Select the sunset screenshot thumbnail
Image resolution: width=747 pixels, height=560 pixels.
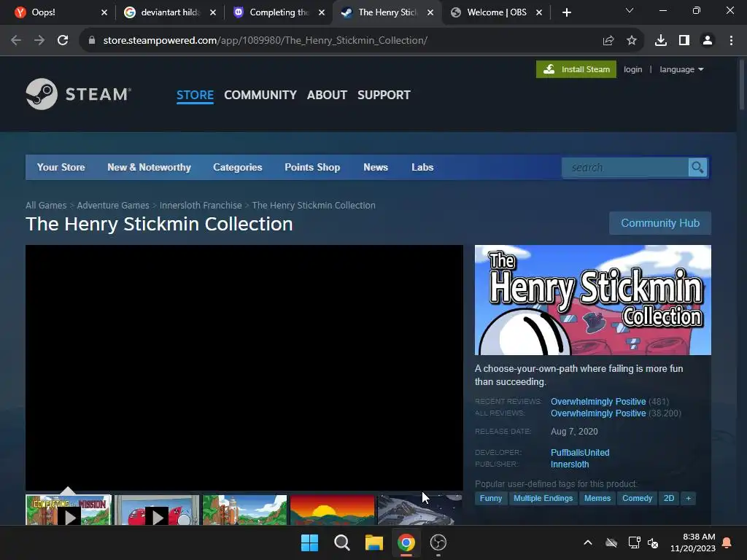tap(332, 510)
